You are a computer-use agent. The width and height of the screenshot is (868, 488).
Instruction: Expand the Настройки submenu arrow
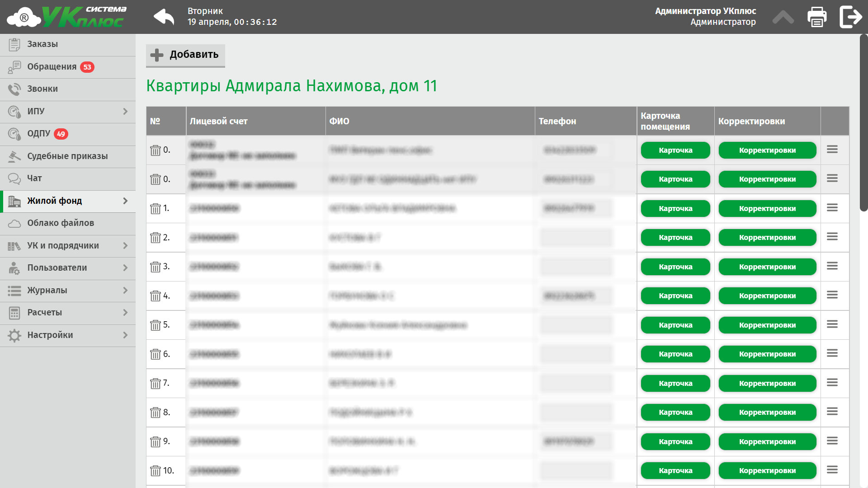coord(125,335)
